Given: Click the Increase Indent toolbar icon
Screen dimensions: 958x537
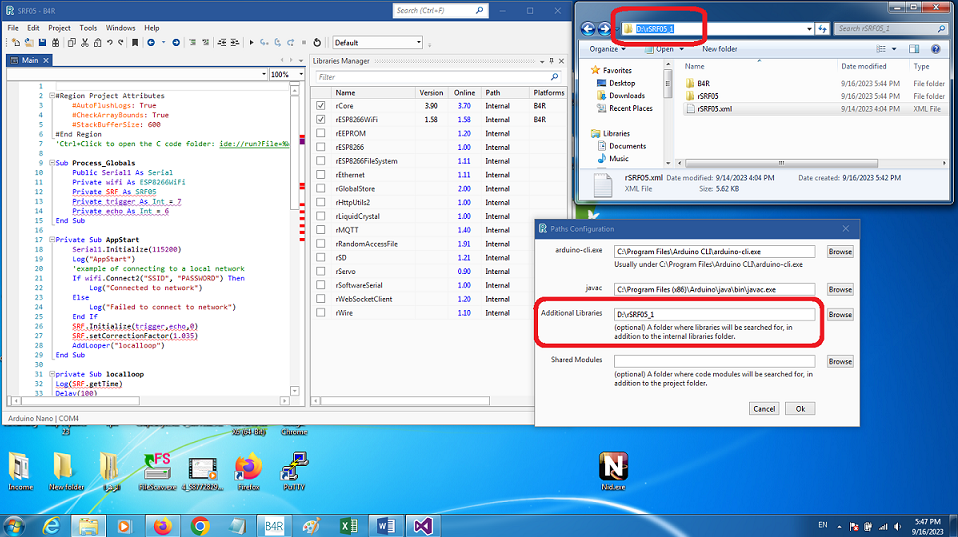Looking at the screenshot, I should coord(235,43).
